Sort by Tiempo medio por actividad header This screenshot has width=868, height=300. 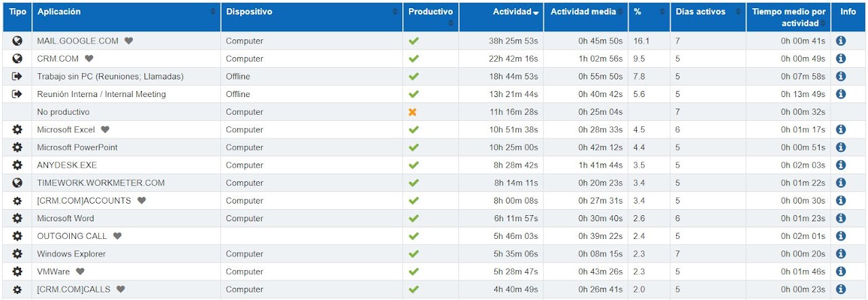[x=789, y=17]
